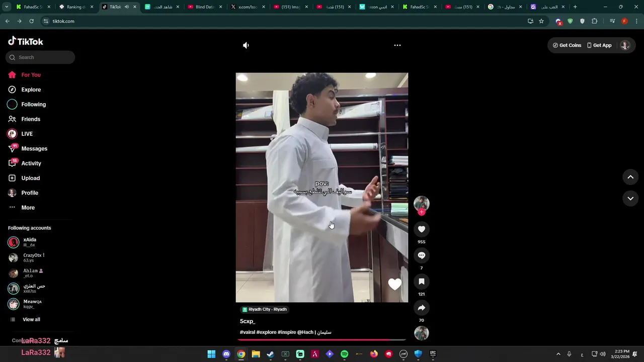Viewport: 644px width, 362px height.
Task: Mute the TikTok browser tab audio
Action: tap(127, 7)
